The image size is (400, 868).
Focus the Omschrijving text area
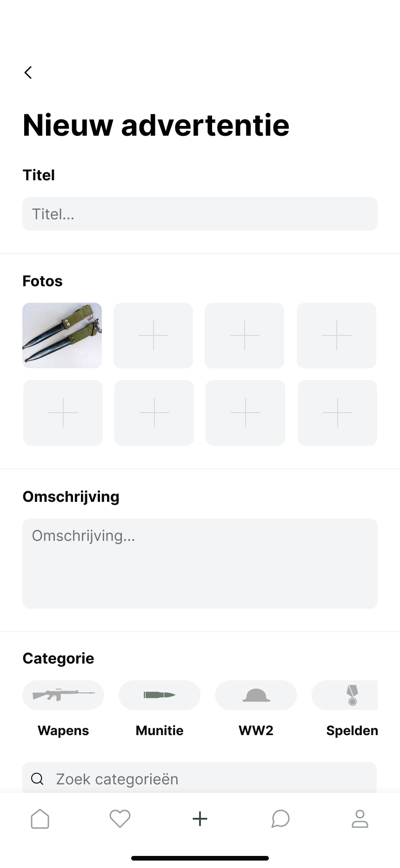(x=200, y=563)
